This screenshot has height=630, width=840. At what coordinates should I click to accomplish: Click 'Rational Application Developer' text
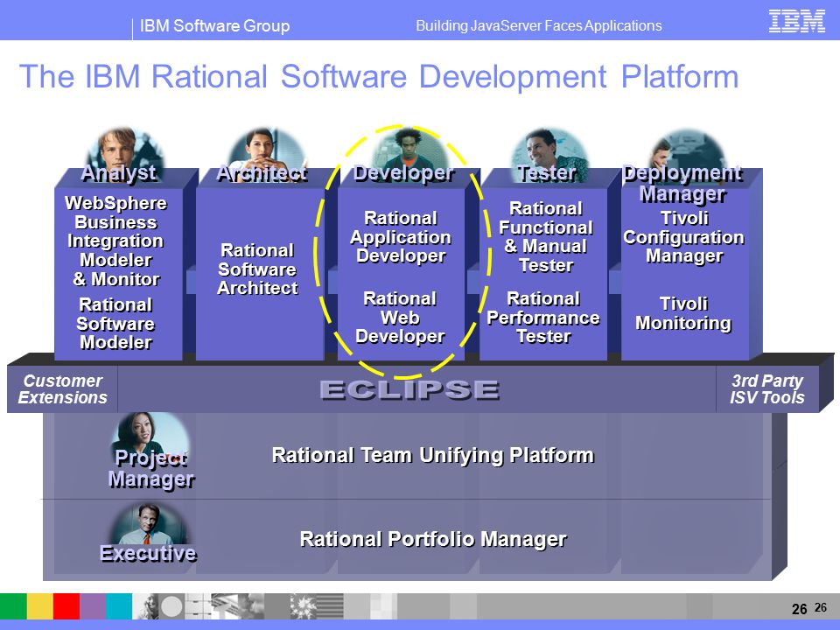[x=401, y=237]
